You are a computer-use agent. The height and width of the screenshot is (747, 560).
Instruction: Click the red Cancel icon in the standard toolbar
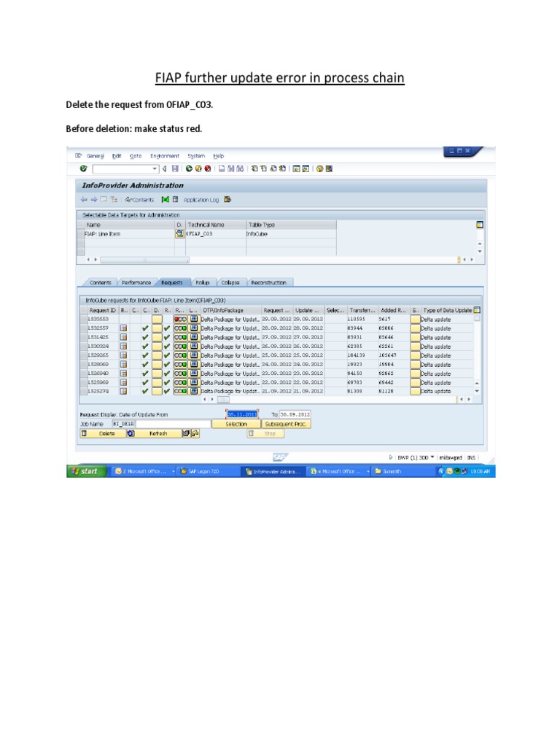pyautogui.click(x=208, y=169)
